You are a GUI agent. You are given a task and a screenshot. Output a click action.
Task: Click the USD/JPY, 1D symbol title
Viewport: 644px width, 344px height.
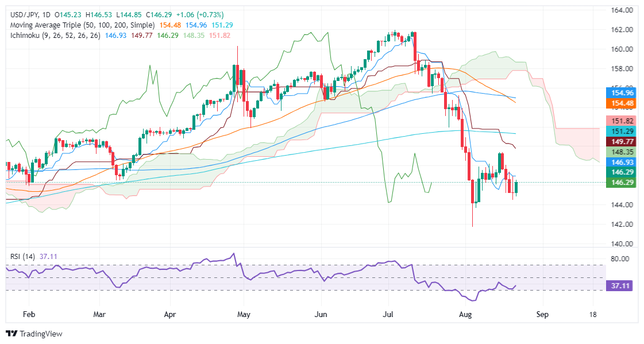point(30,15)
